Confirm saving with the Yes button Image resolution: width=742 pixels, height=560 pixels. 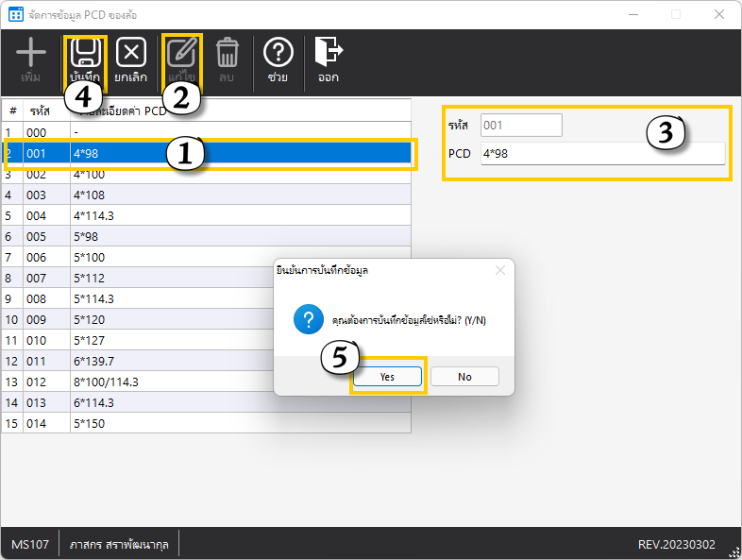387,376
